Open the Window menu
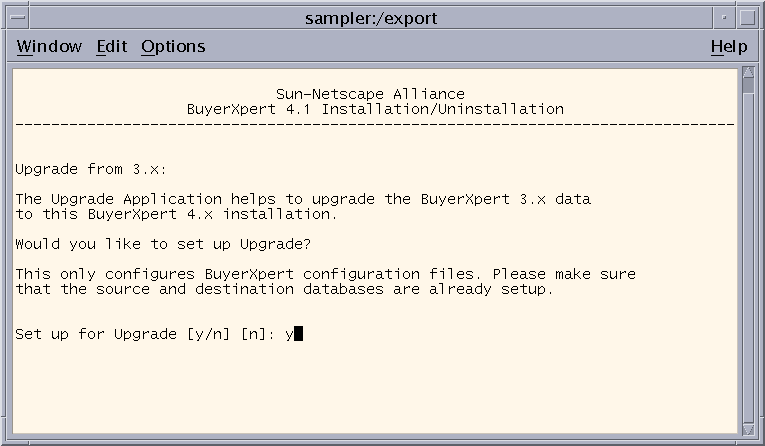The height and width of the screenshot is (446, 765). [49, 47]
